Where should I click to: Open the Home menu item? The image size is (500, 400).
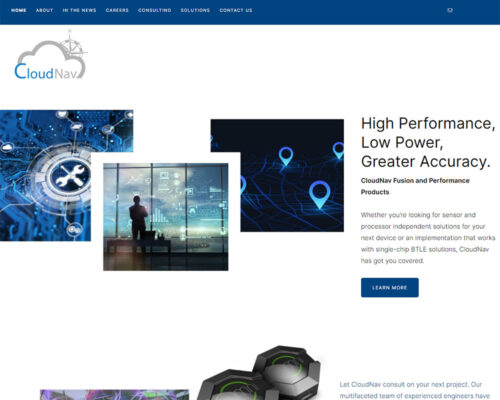tap(19, 10)
